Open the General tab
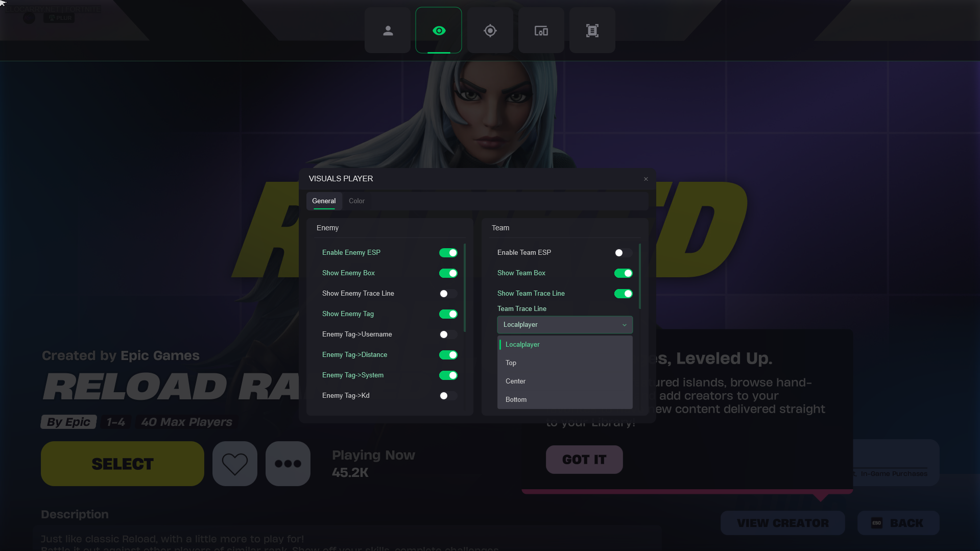 pos(324,201)
